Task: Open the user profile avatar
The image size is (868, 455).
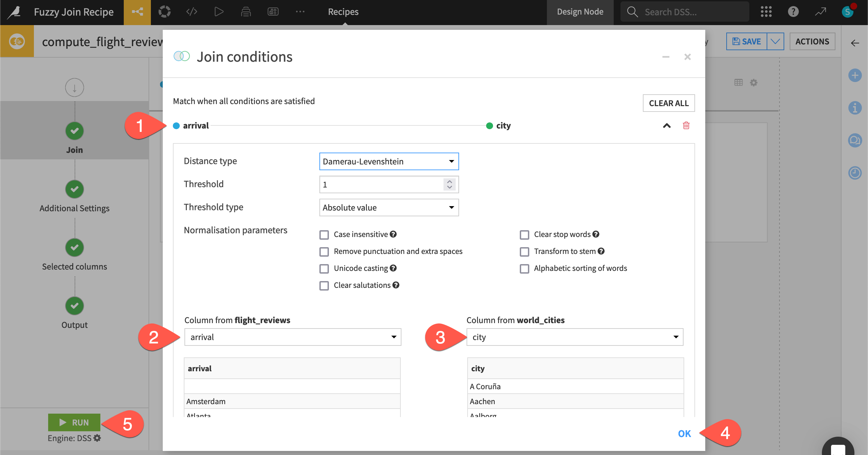Action: tap(848, 12)
